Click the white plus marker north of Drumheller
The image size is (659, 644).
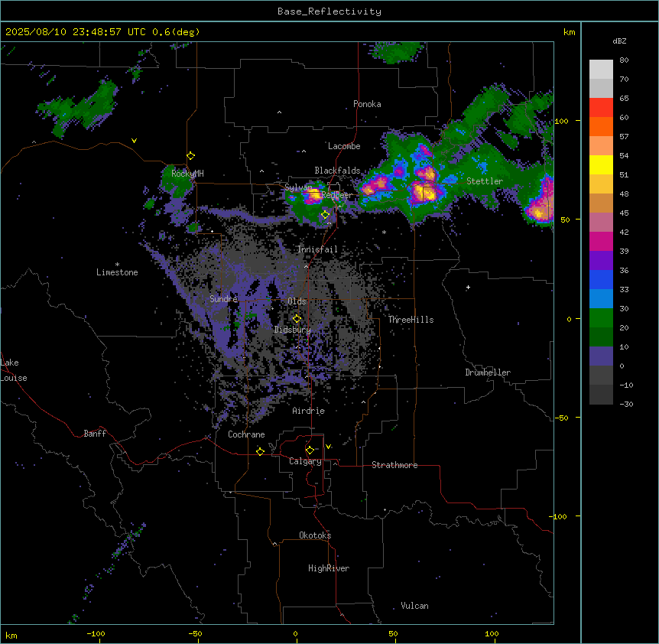tap(468, 287)
